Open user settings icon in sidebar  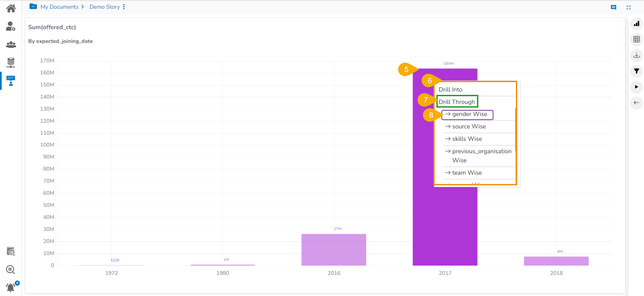11,26
